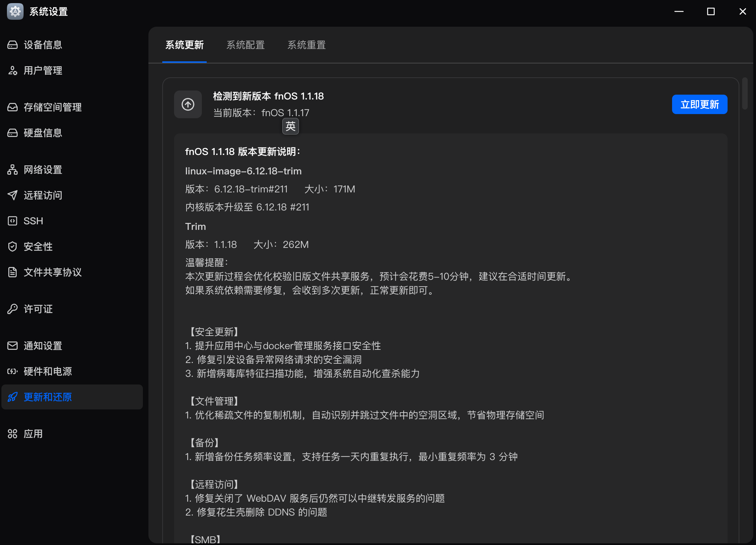Screen dimensions: 756x545
Task: Open the 应用 sidebar entry
Action: [33, 434]
